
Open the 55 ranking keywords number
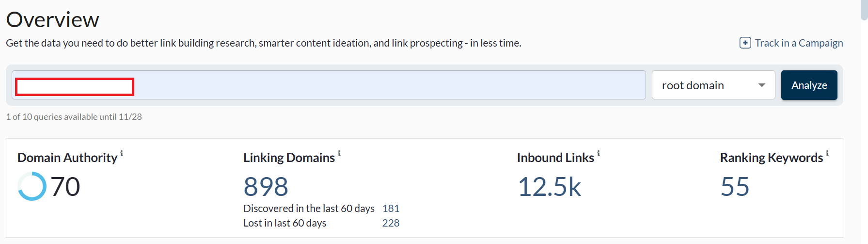[735, 187]
